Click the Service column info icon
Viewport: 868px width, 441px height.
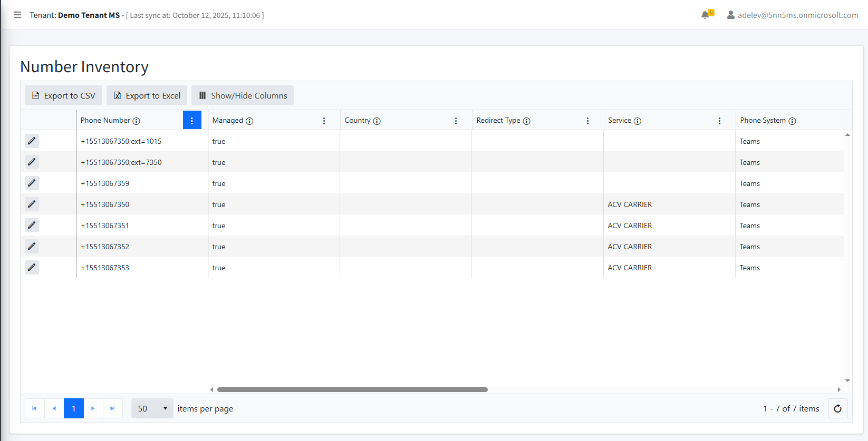637,121
